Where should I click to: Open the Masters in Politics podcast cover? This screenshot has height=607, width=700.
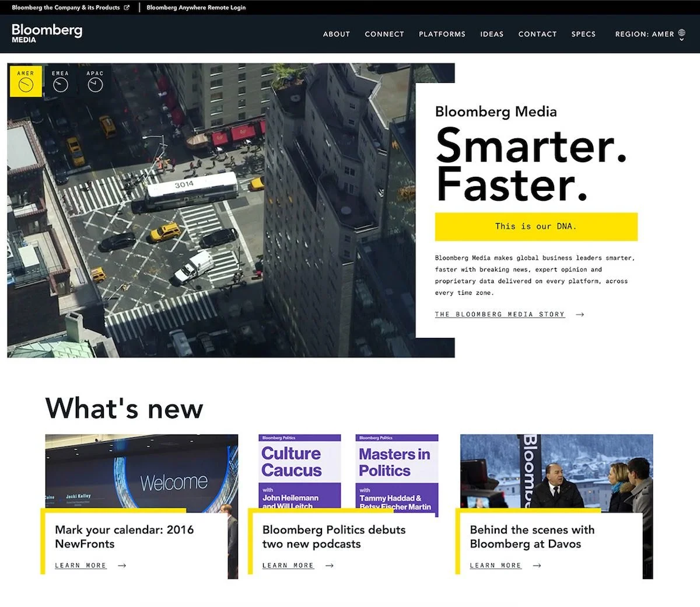click(x=397, y=471)
